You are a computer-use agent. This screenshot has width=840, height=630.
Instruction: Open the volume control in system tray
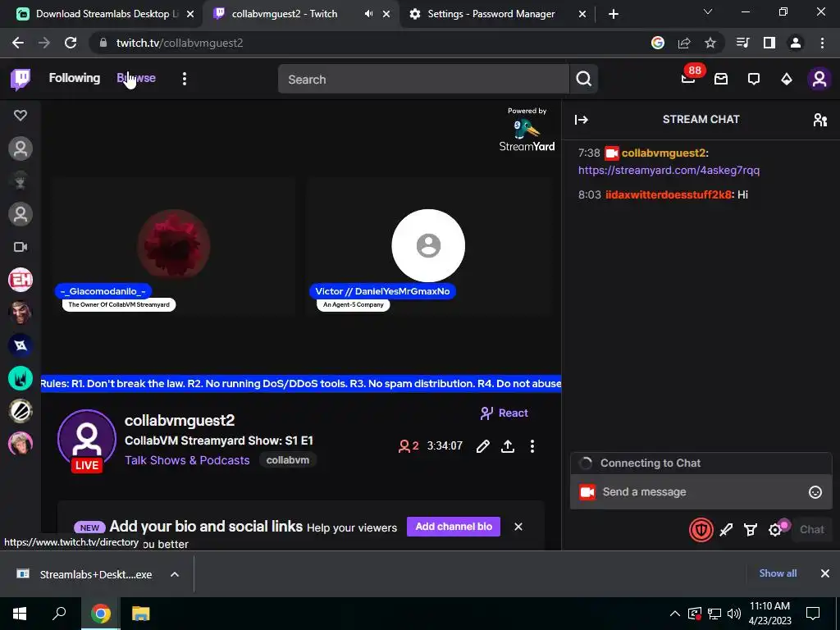(734, 614)
